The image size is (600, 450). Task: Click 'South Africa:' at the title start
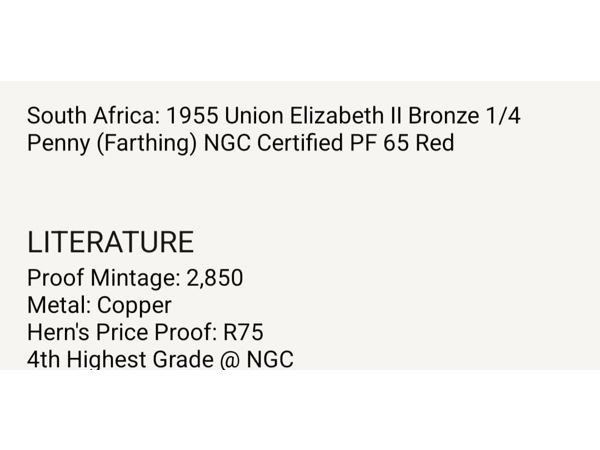coord(94,115)
